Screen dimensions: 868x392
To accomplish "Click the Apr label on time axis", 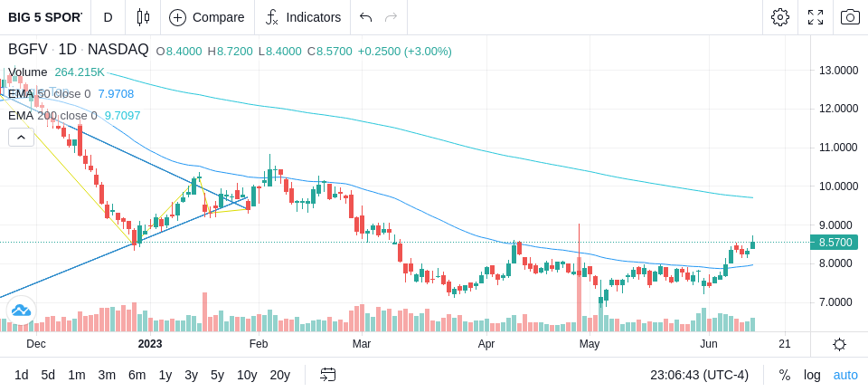I will pyautogui.click(x=486, y=344).
